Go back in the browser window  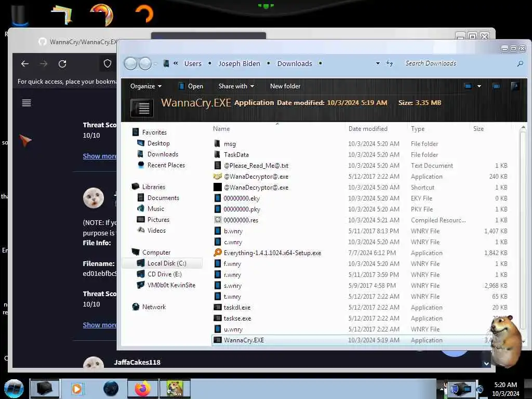pyautogui.click(x=25, y=64)
